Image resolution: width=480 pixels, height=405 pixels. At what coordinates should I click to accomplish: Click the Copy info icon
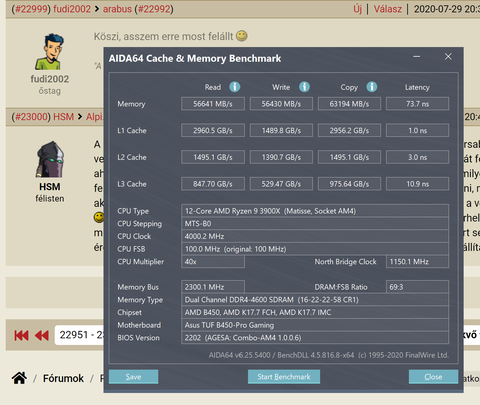coord(372,87)
